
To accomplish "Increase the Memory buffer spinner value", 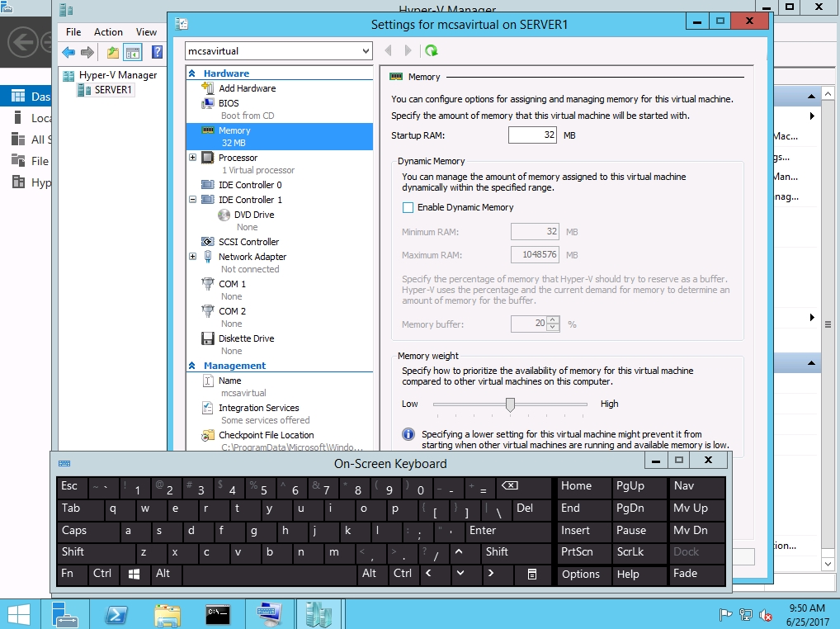I will (553, 319).
